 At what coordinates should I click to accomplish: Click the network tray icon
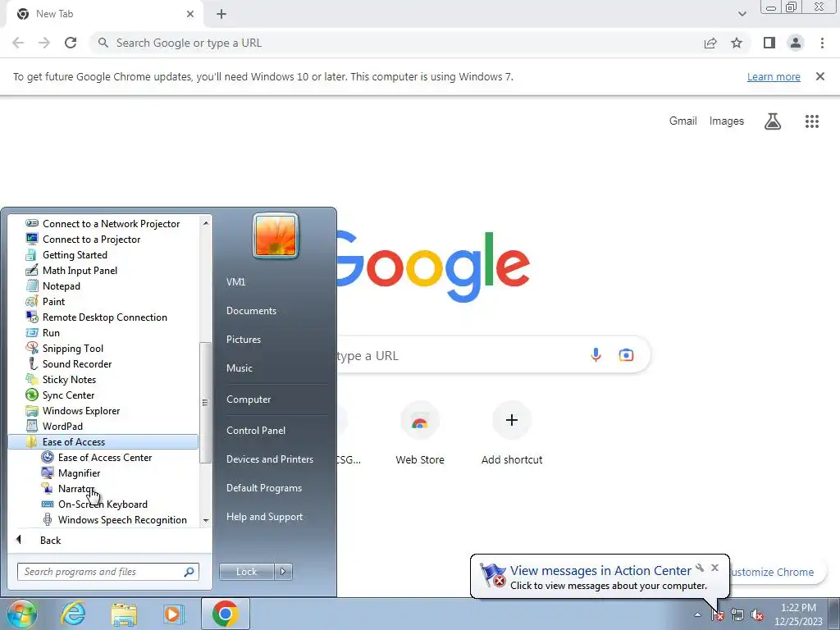[x=737, y=615]
